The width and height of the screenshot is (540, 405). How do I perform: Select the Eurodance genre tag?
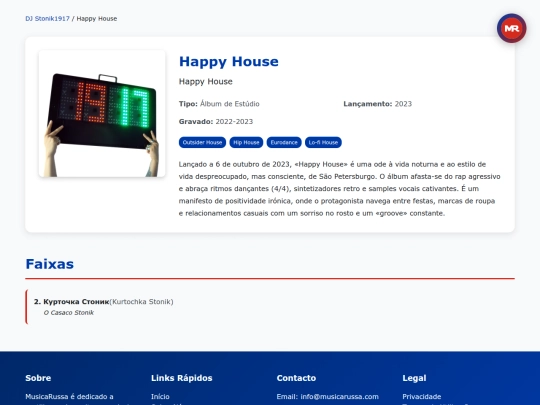[x=284, y=142]
